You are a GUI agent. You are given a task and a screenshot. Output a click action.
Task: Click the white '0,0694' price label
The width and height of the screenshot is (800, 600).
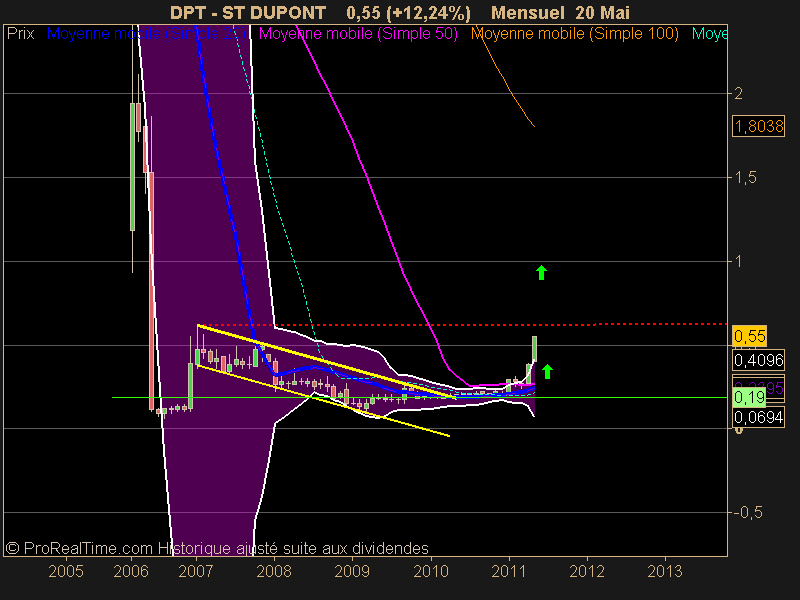click(x=759, y=417)
